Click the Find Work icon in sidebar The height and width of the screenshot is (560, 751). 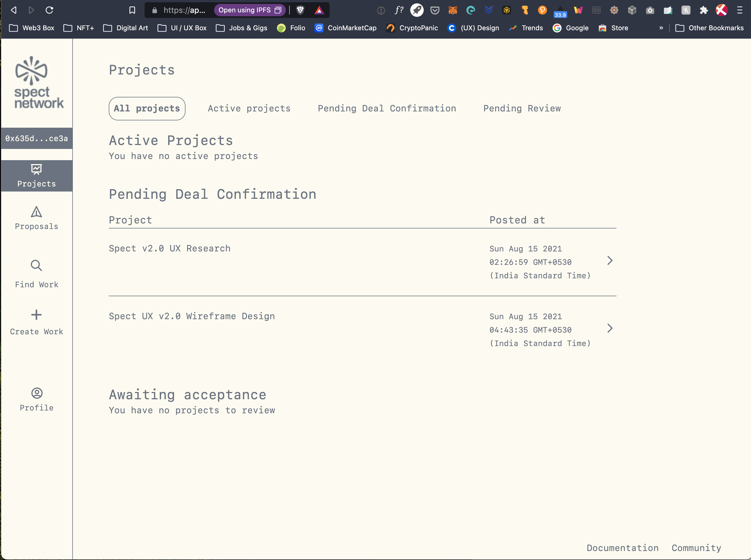pos(36,265)
